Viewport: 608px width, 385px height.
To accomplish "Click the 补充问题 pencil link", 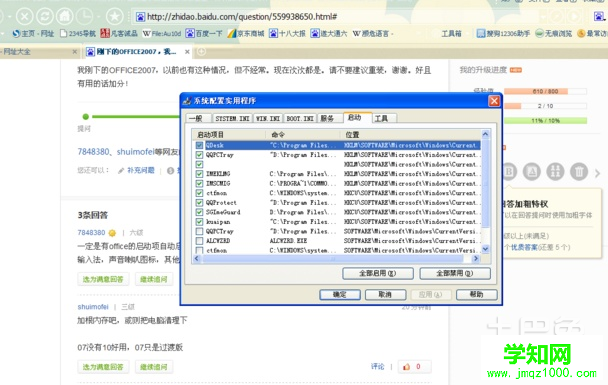I will pos(136,170).
